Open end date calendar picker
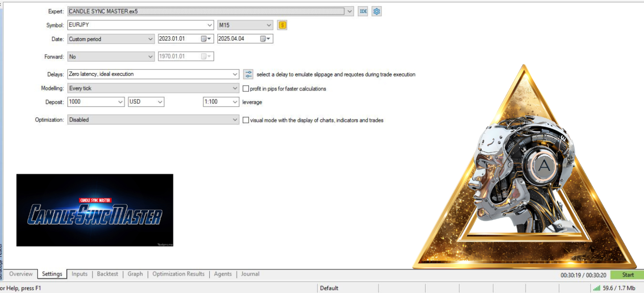The height and width of the screenshot is (293, 644). pyautogui.click(x=266, y=39)
